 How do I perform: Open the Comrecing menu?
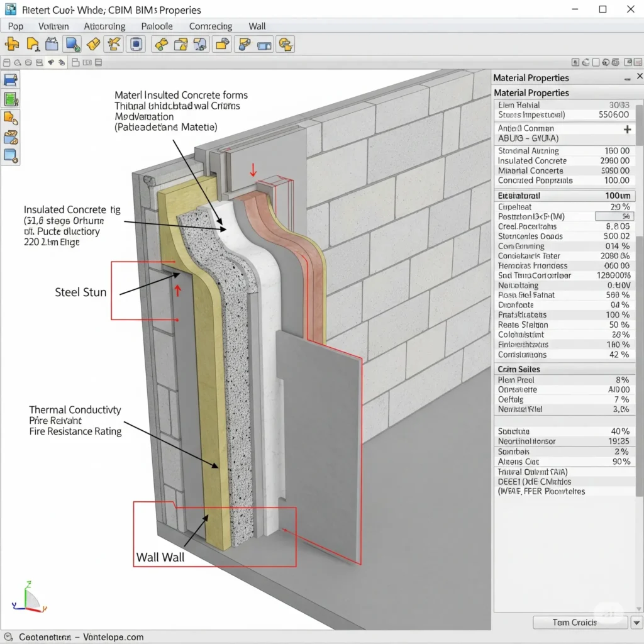pos(211,26)
